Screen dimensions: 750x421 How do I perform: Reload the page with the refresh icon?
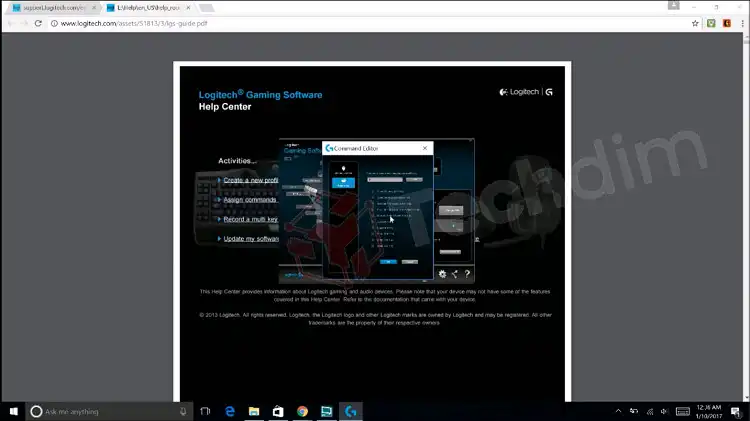38,23
